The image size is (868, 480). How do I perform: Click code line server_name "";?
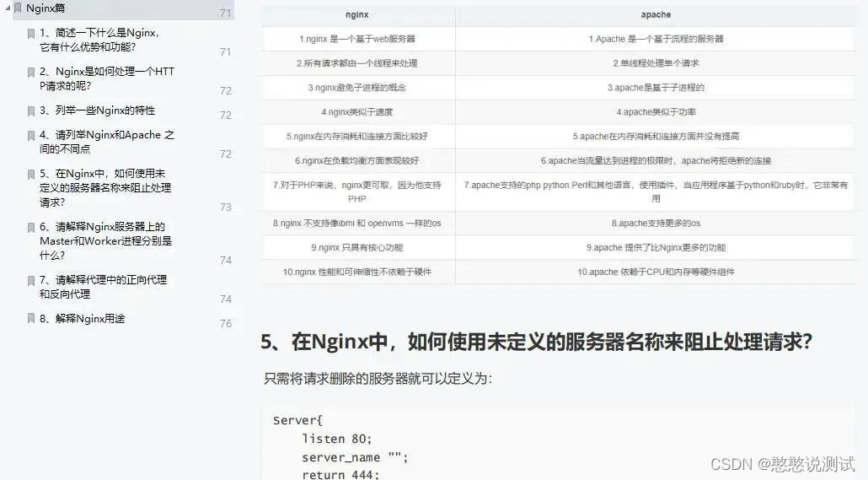[355, 458]
